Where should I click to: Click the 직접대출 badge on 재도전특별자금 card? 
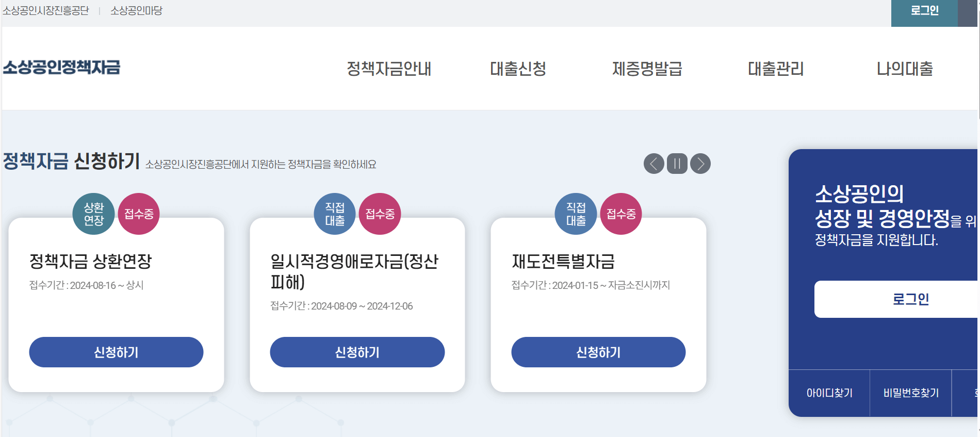tap(576, 214)
